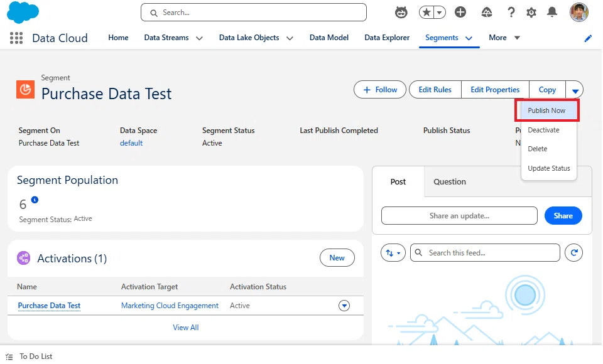Open the To Do List utility bar item
This screenshot has height=364, width=603.
point(30,356)
